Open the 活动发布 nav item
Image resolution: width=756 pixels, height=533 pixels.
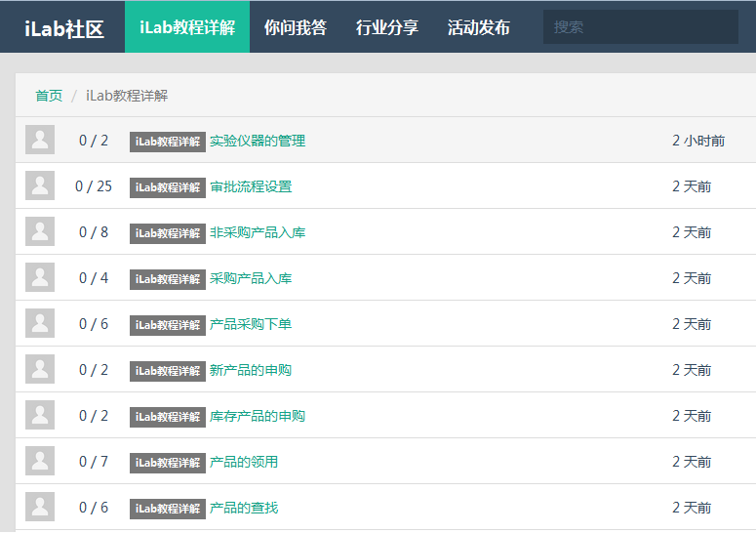479,27
